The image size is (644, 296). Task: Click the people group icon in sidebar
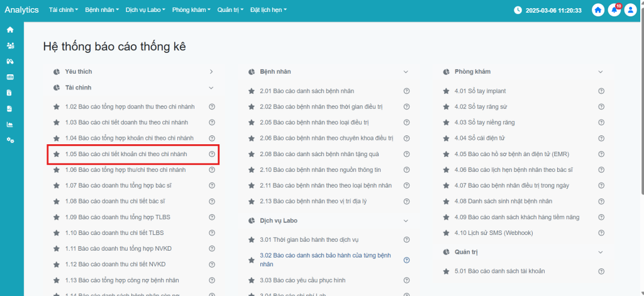point(10,45)
